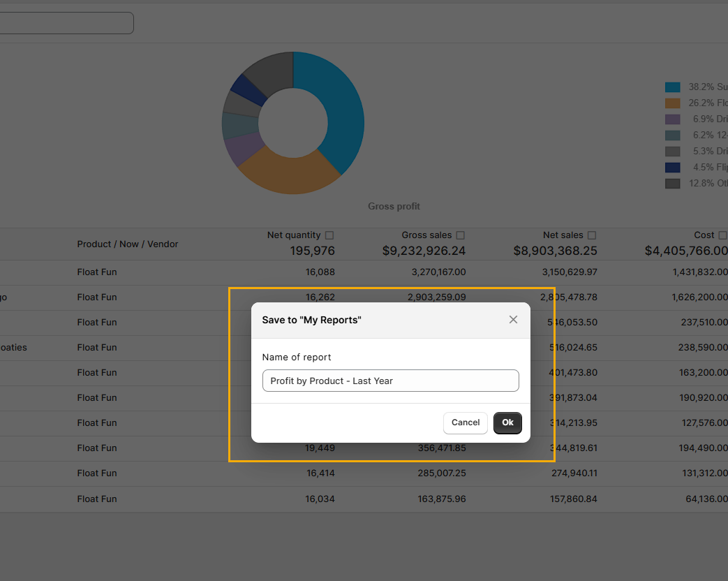Select the navy 4.5% legend swatch
Viewport: 728px width, 581px height.
point(672,168)
